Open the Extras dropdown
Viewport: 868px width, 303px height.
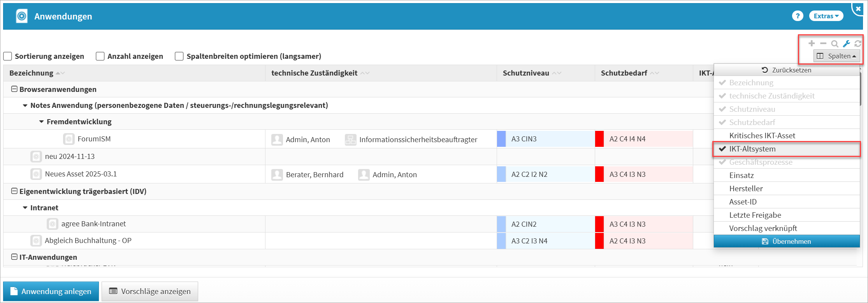click(x=826, y=16)
